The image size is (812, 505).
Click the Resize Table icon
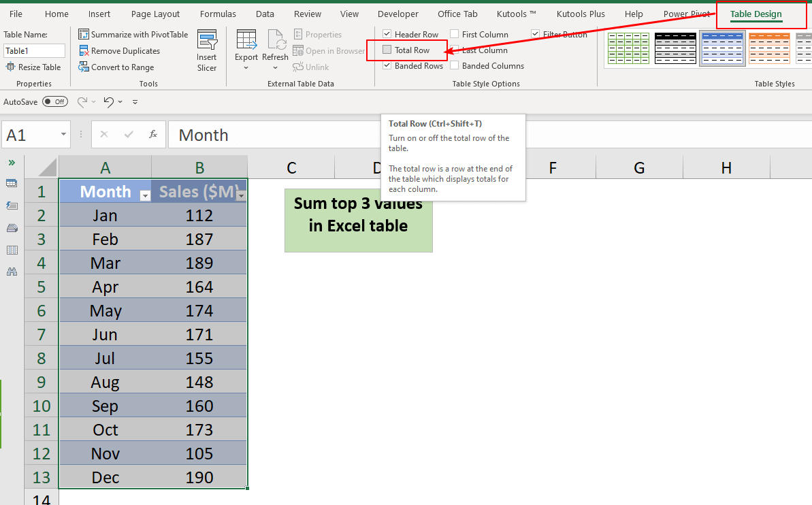(11, 67)
